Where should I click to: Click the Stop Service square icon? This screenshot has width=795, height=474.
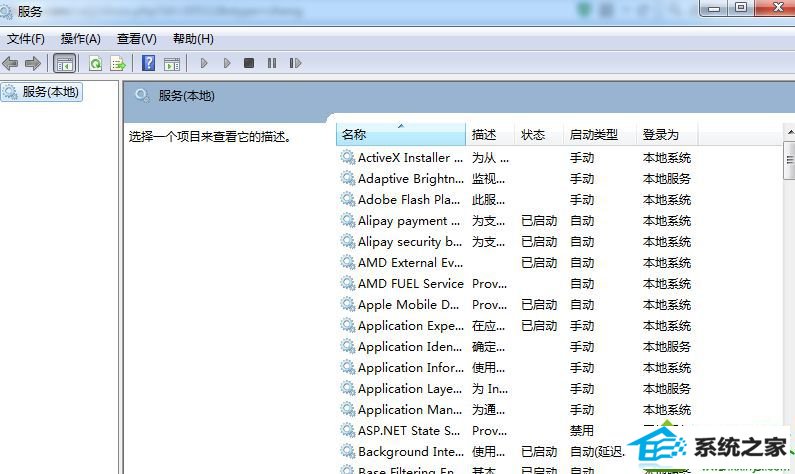pos(249,63)
